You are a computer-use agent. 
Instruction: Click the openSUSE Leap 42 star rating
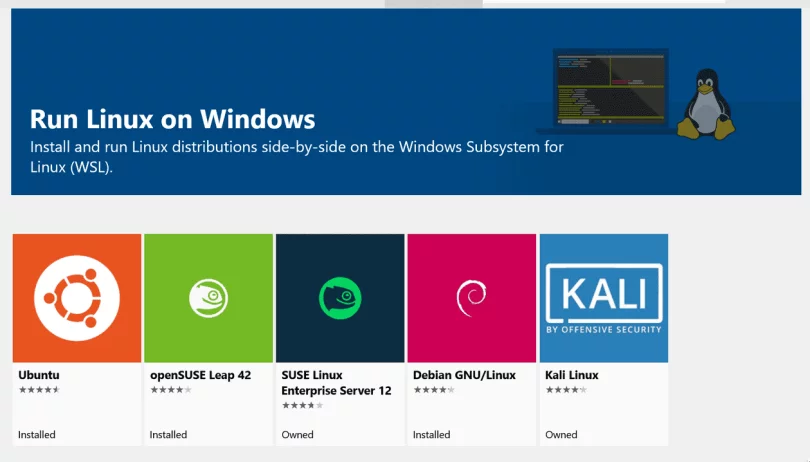tap(171, 390)
